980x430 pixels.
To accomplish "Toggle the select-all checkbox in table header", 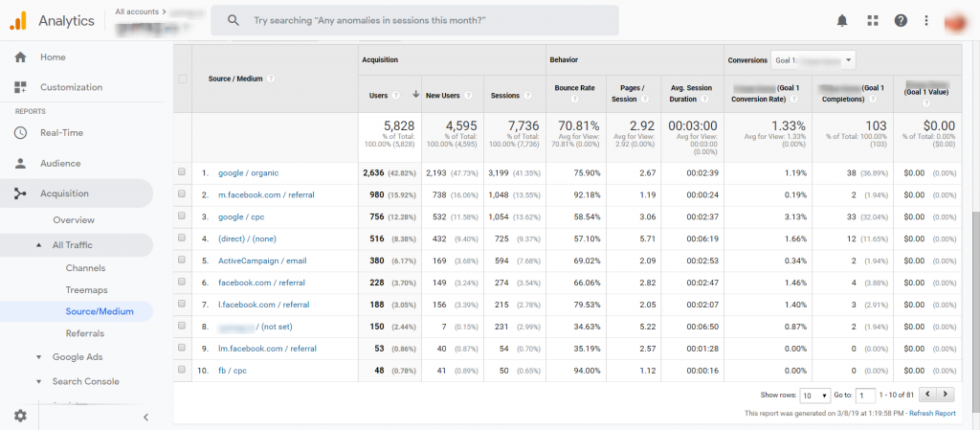I will (182, 79).
